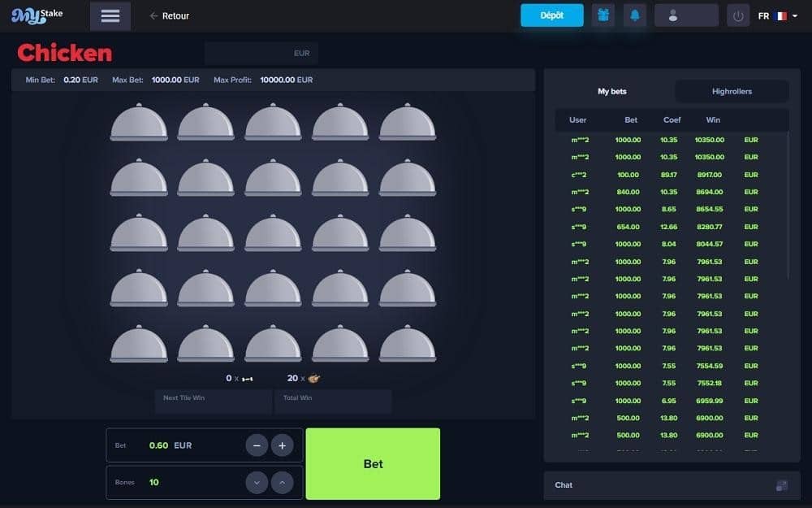
Task: Click the power logout icon
Action: point(738,16)
